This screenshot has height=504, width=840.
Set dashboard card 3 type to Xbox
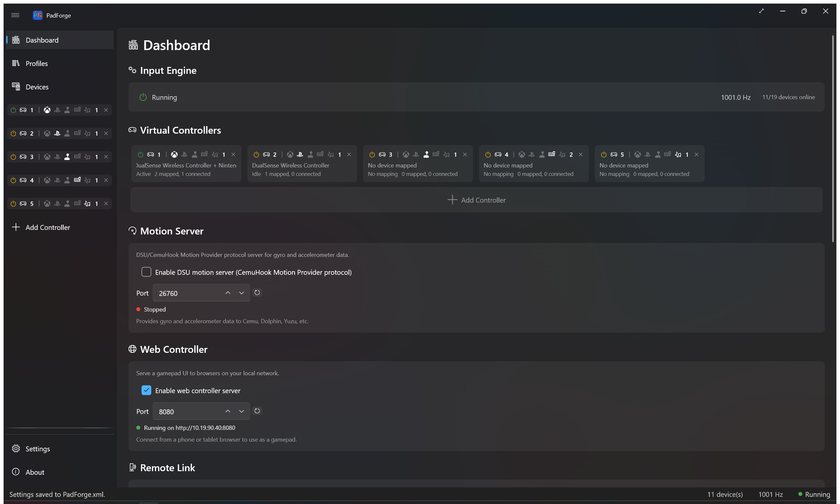[x=406, y=154]
